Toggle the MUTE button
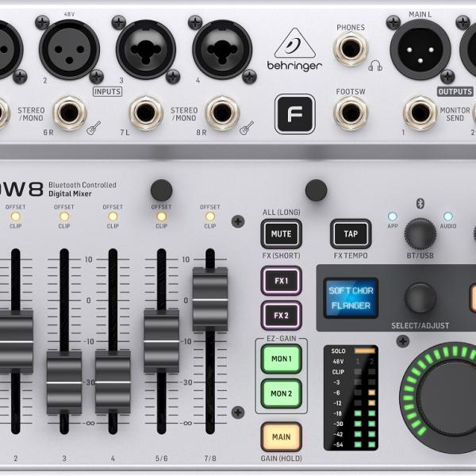This screenshot has height=476, width=476. 281,234
